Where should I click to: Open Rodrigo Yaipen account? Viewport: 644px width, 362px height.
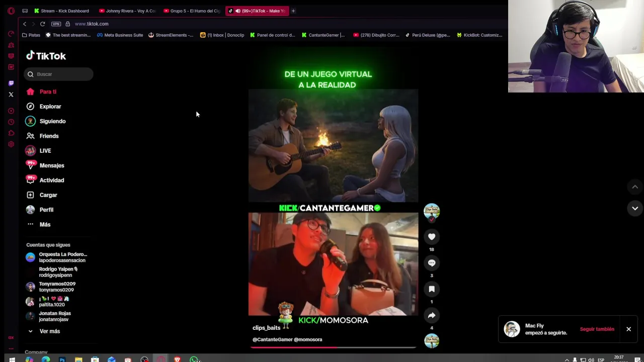point(52,272)
